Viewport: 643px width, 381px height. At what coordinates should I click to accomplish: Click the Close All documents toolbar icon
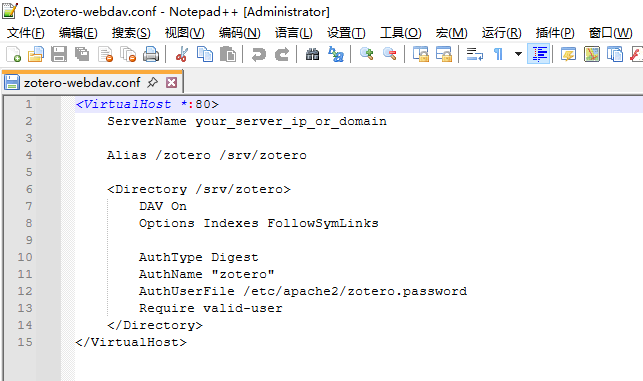[x=128, y=54]
